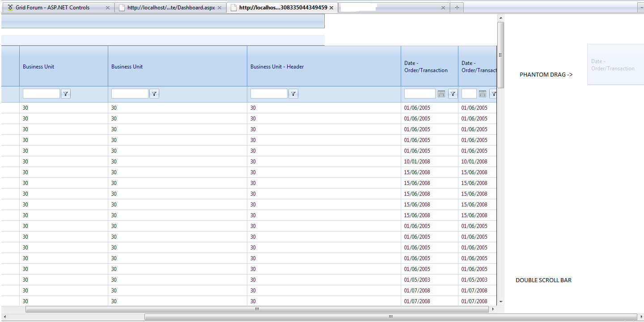The height and width of the screenshot is (322, 644).
Task: Focus filter textbox under Business Unit - Header
Action: [269, 94]
